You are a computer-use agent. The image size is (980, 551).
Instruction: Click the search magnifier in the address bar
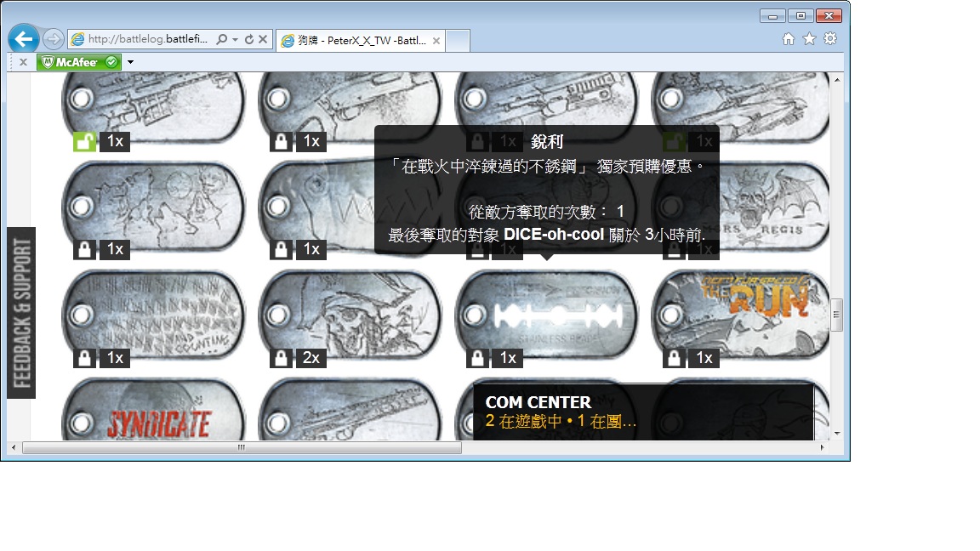click(x=221, y=39)
